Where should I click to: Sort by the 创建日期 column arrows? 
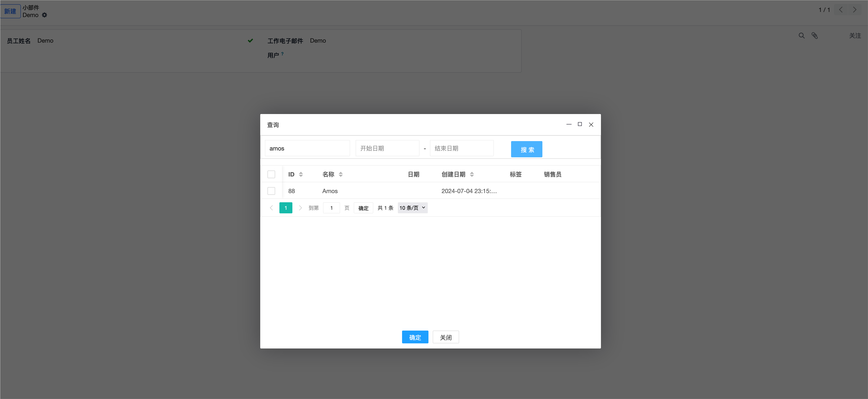472,174
